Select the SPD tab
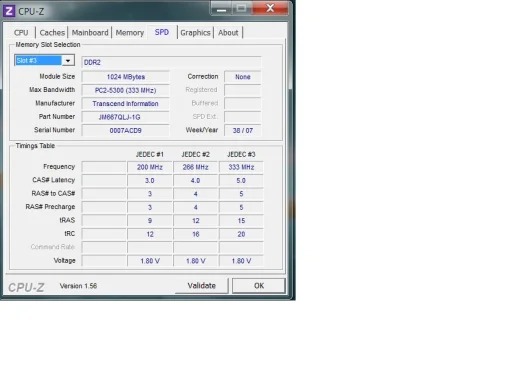 click(x=162, y=32)
